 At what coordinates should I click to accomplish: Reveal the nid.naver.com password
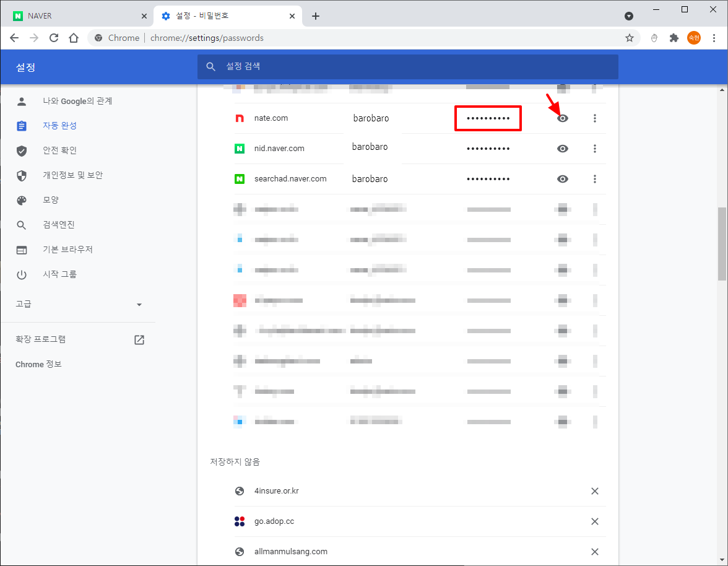[x=562, y=149]
